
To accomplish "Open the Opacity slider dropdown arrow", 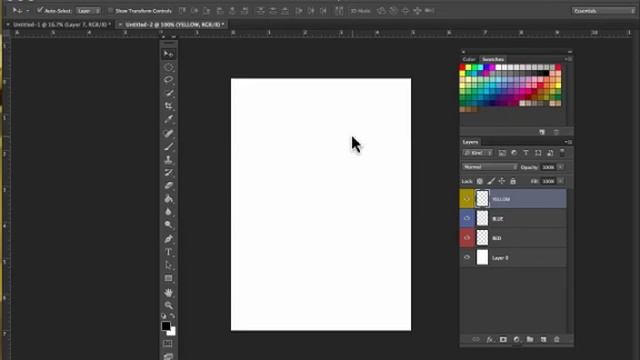I will pyautogui.click(x=560, y=167).
